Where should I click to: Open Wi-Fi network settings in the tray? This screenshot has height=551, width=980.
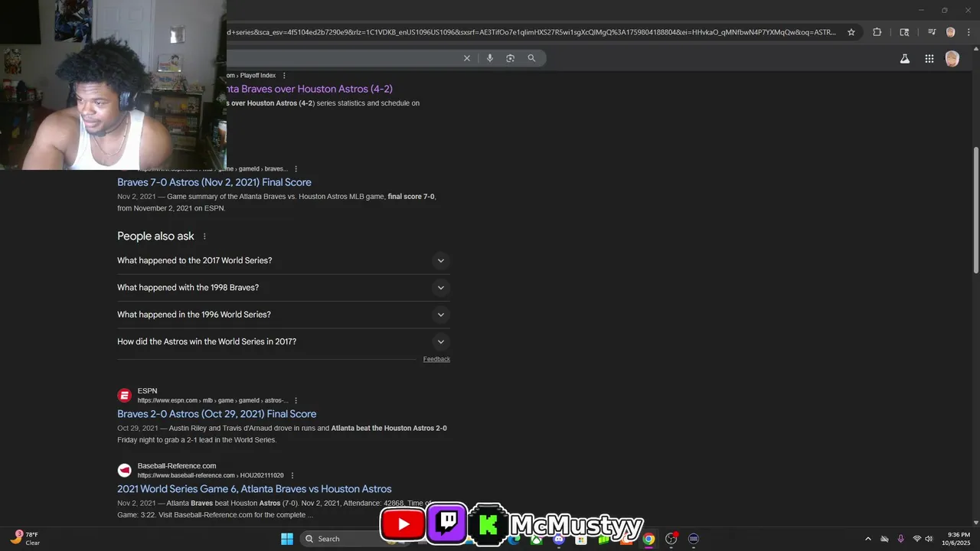point(916,539)
